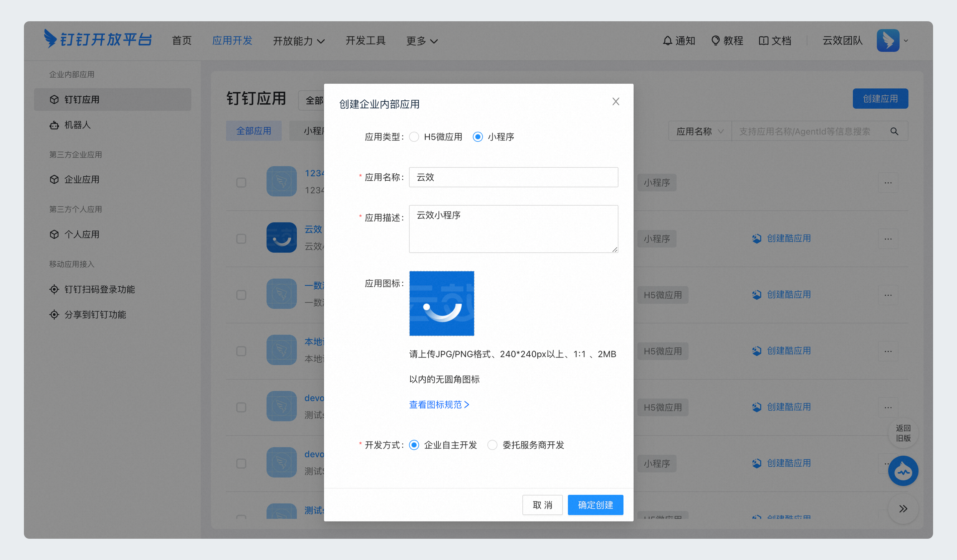Select 委托服务商开发 development mode
This screenshot has width=957, height=560.
click(x=492, y=445)
